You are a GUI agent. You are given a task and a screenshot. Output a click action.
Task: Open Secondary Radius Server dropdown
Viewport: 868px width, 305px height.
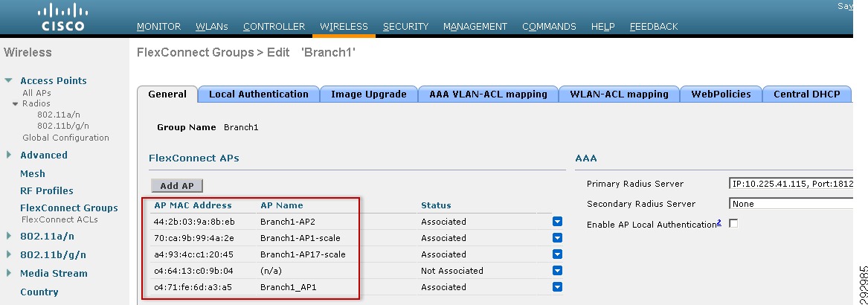791,204
